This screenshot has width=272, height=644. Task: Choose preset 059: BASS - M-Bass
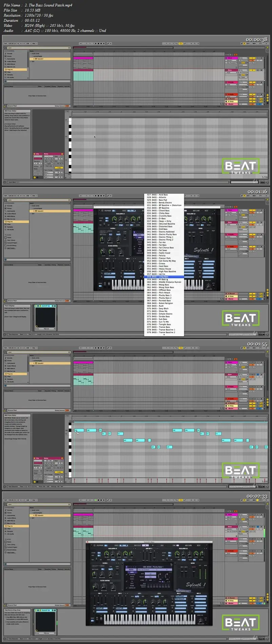164,279
